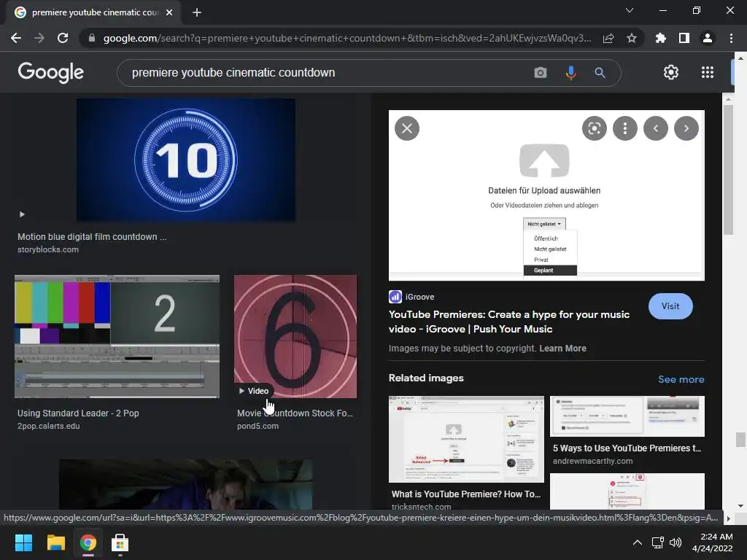Click the Video badge on countdown image
The width and height of the screenshot is (747, 560).
click(x=254, y=391)
